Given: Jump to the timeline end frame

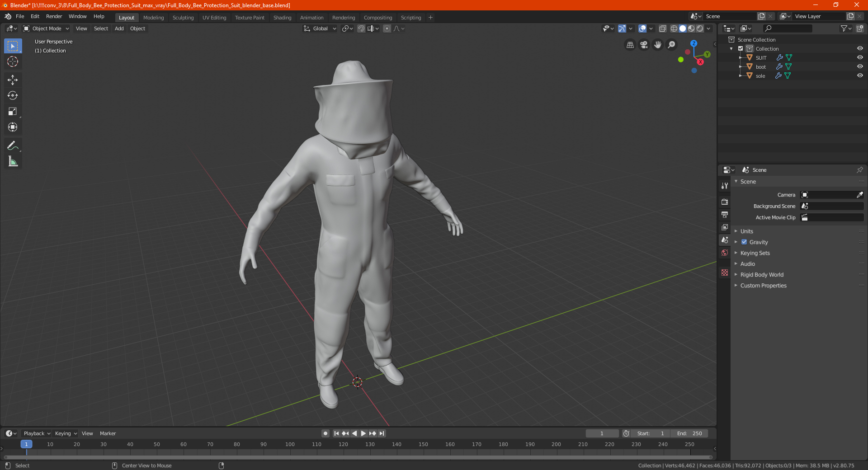Looking at the screenshot, I should click(x=382, y=433).
